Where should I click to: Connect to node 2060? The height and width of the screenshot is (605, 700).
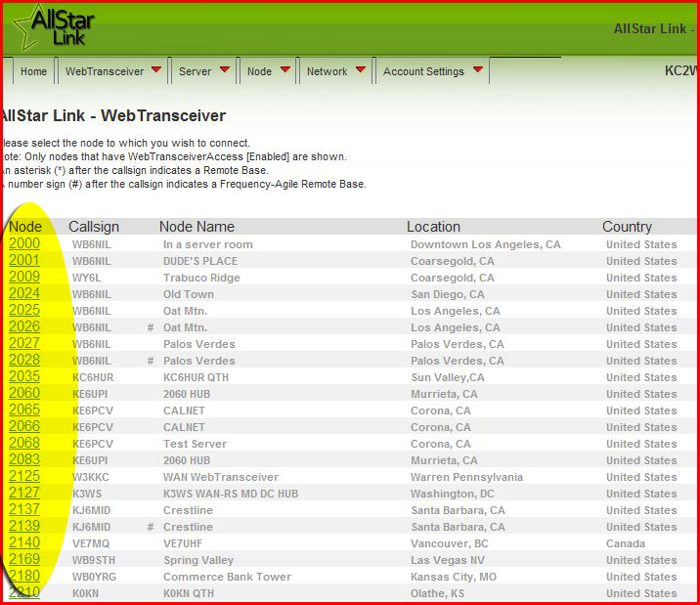(x=24, y=393)
